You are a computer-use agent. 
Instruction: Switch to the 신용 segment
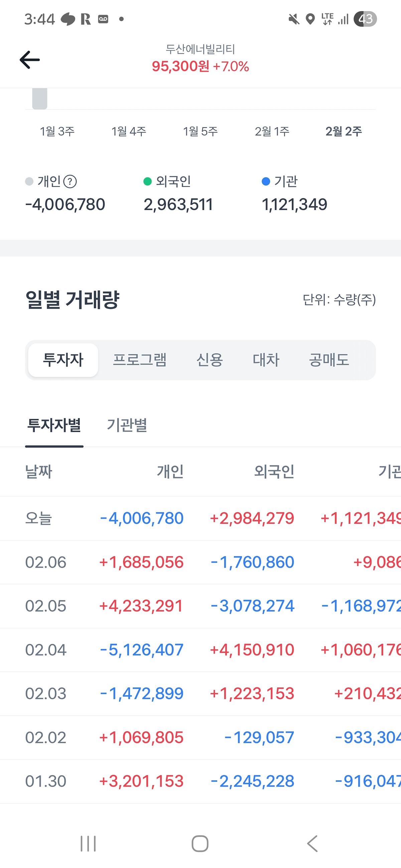(210, 360)
